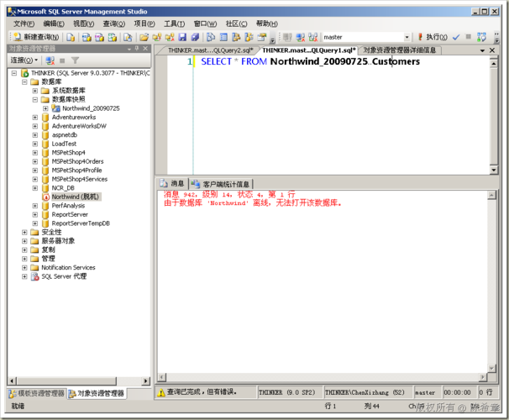Open the master database dropdown
This screenshot has width=509, height=420.
407,37
